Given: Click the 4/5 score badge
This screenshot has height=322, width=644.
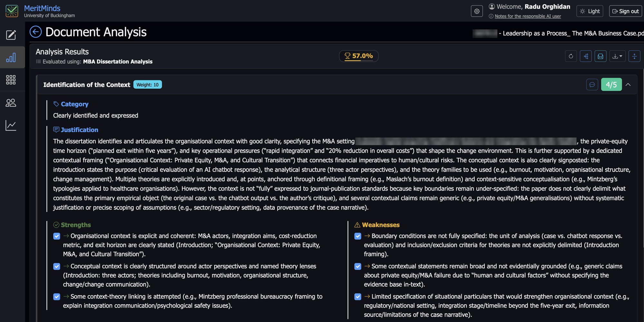Looking at the screenshot, I should click(611, 85).
